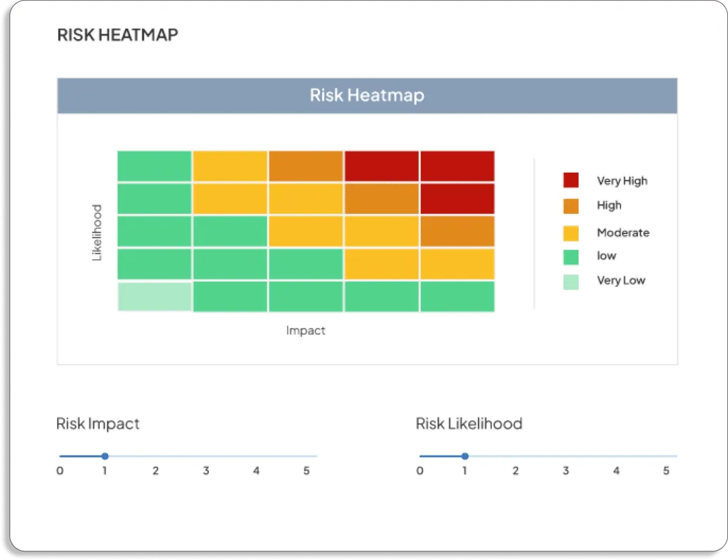Click the 5 tick on Risk Likelihood slider
Viewport: 728px width, 560px height.
tap(666, 470)
